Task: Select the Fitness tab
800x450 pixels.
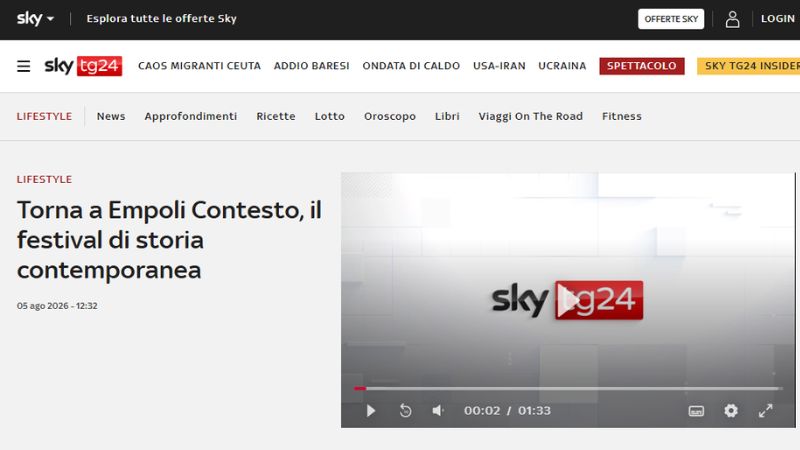Action: (622, 116)
